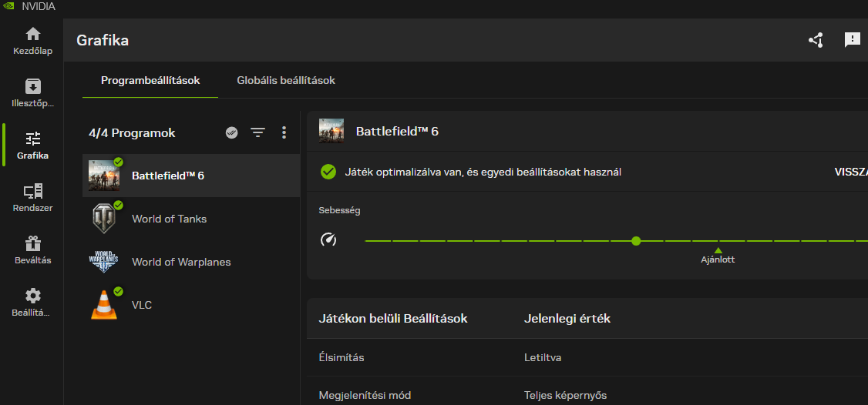Click the share icon in header
This screenshot has width=868, height=405.
pos(816,40)
